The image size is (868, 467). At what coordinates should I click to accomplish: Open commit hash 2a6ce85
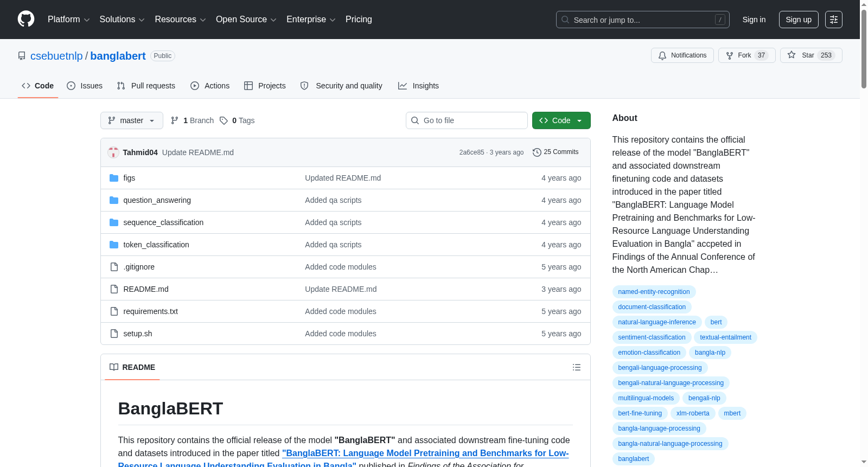pyautogui.click(x=471, y=152)
